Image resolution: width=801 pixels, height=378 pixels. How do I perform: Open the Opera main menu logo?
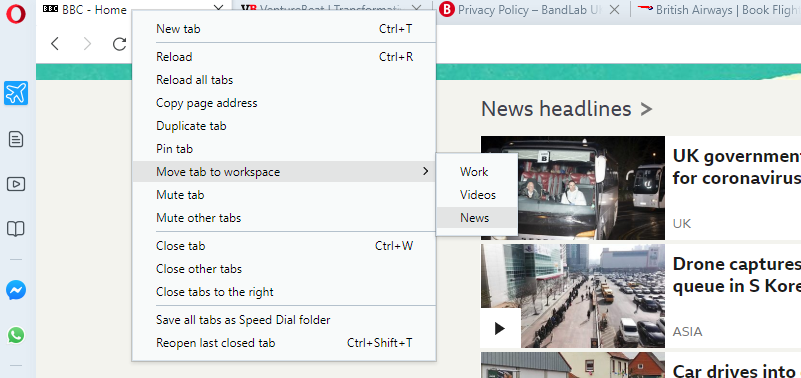(16, 13)
